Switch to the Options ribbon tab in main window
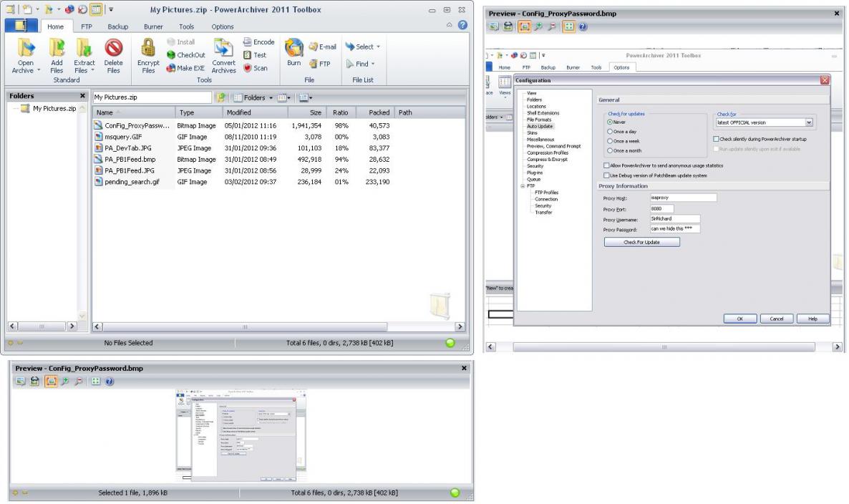 pyautogui.click(x=223, y=26)
